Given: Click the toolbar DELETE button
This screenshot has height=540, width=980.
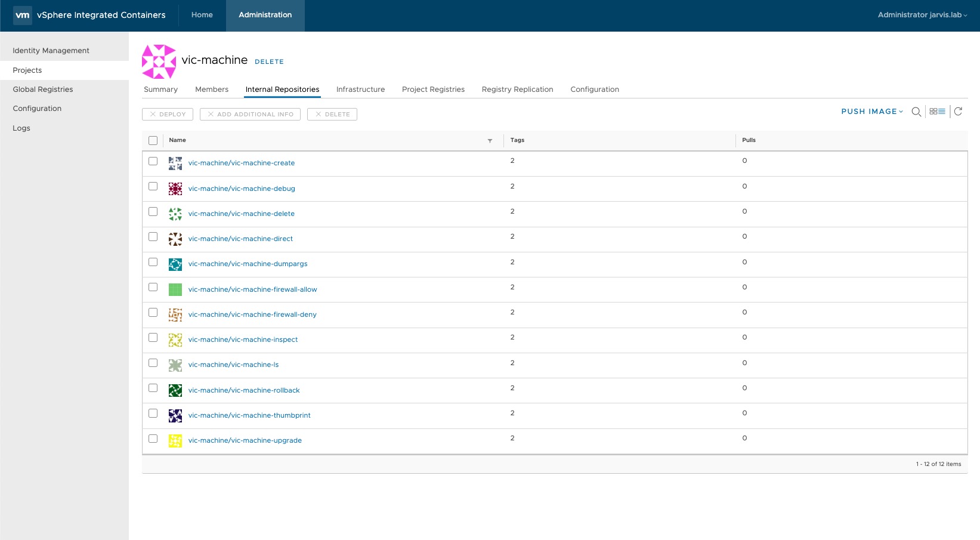Looking at the screenshot, I should [x=332, y=114].
